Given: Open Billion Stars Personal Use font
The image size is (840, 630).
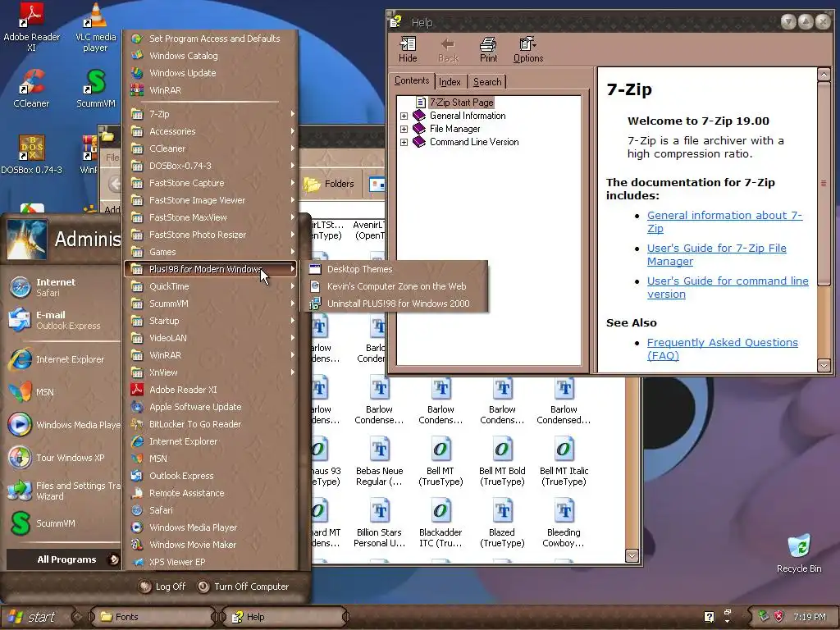Looking at the screenshot, I should coord(379,523).
